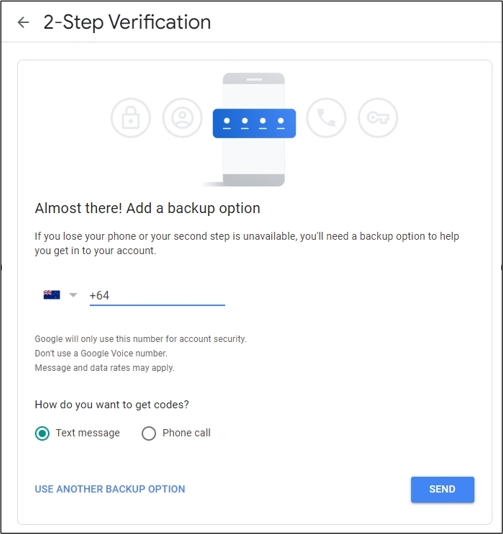Click the Text message label
The height and width of the screenshot is (534, 503).
88,433
